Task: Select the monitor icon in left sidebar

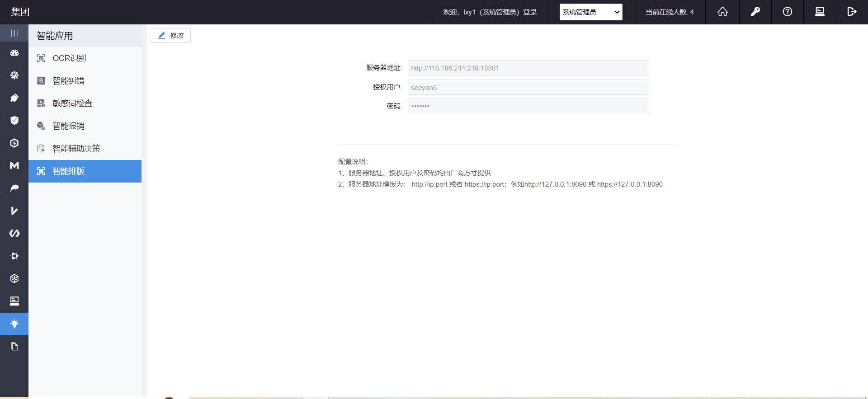Action: [14, 301]
